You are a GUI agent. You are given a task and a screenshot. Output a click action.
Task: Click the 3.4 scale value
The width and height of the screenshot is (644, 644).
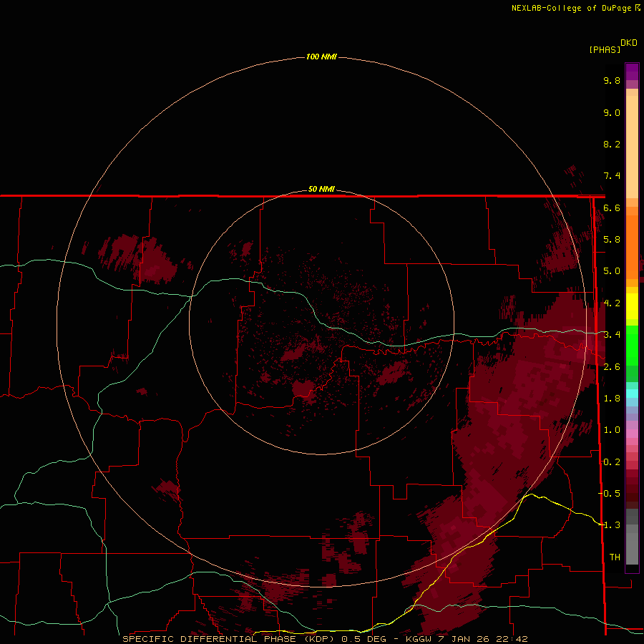[612, 335]
